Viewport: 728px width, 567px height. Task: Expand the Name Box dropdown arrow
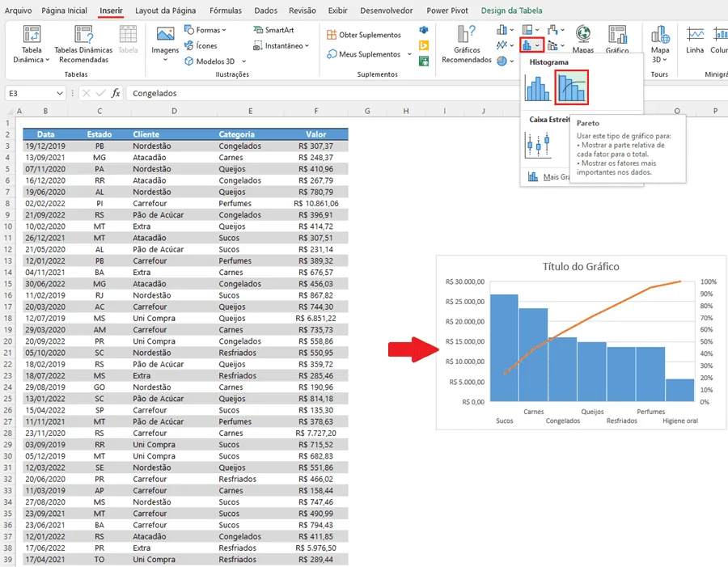point(59,93)
